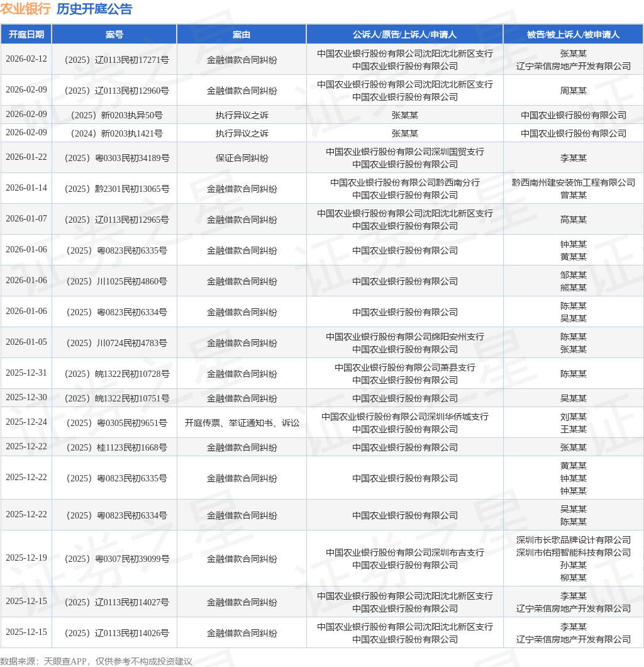
Task: Click plaintiff 中国农业银行股份有限公司萧县支行
Action: point(404,367)
